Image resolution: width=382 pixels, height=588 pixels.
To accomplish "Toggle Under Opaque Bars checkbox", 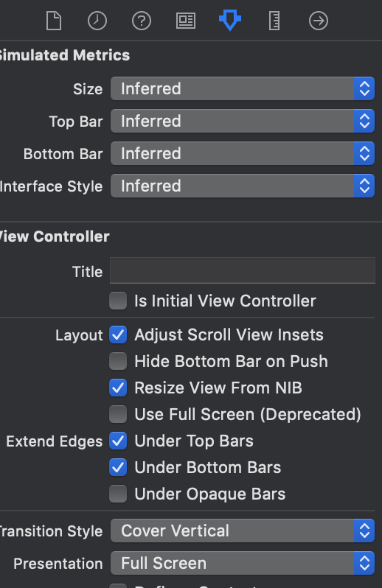I will [x=118, y=494].
